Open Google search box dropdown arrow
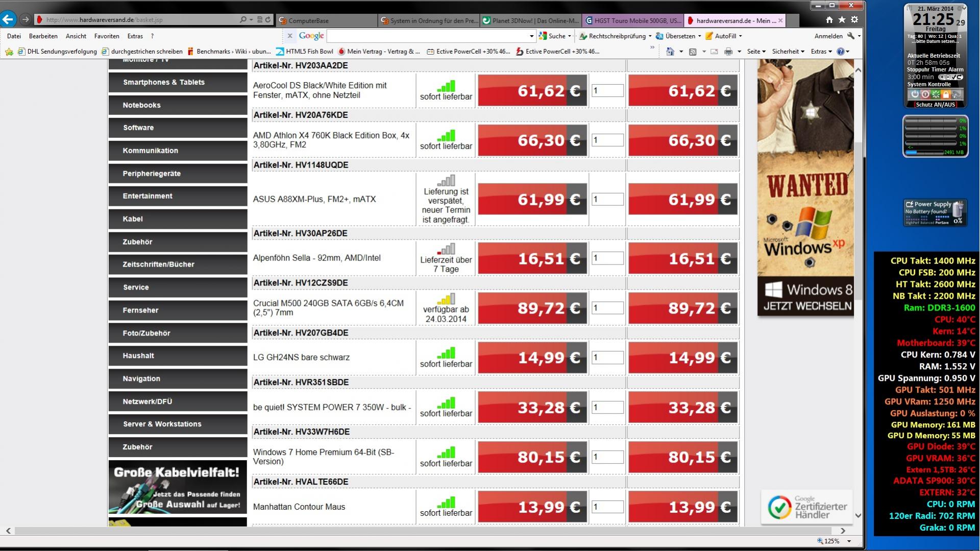Viewport: 980px width, 551px height. (x=531, y=36)
